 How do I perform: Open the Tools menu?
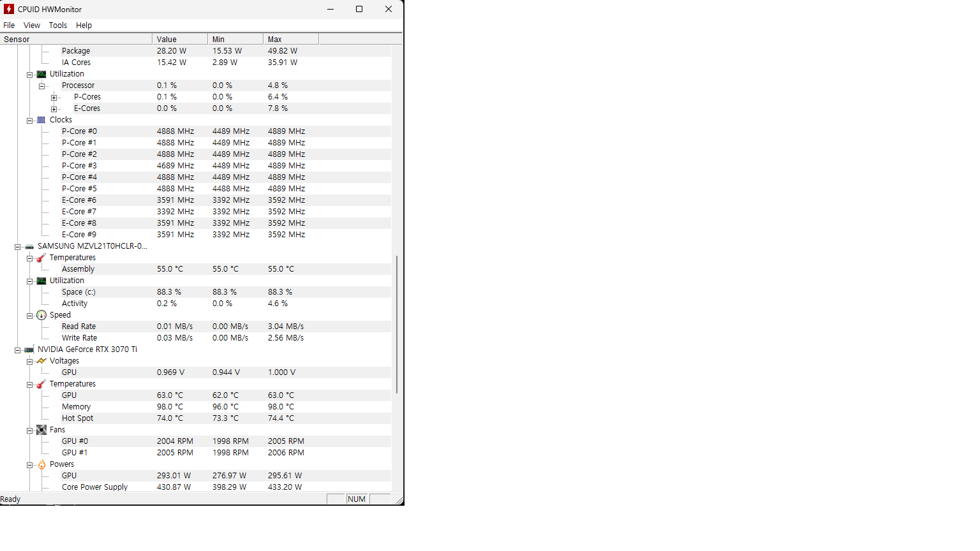[x=58, y=26]
